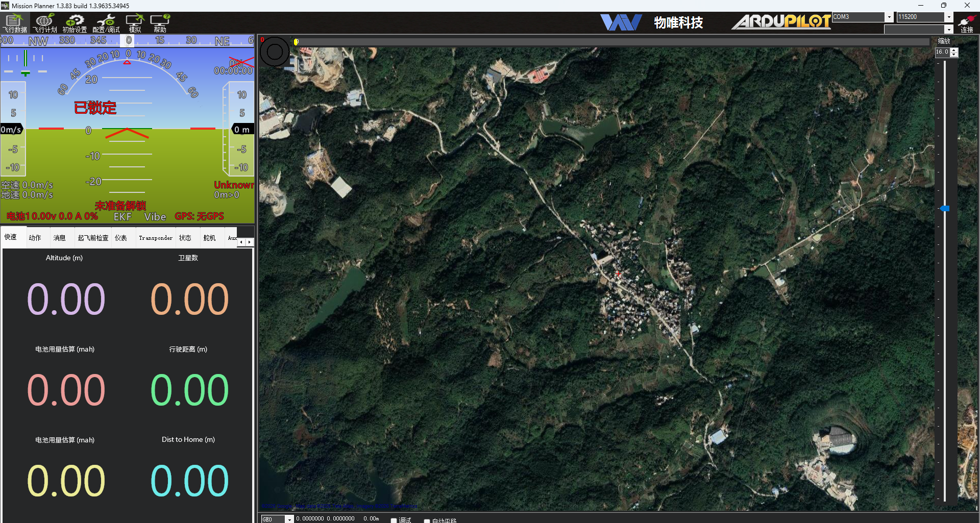Image resolution: width=980 pixels, height=523 pixels.
Task: Decrease the map zoom stepper value
Action: (954, 55)
